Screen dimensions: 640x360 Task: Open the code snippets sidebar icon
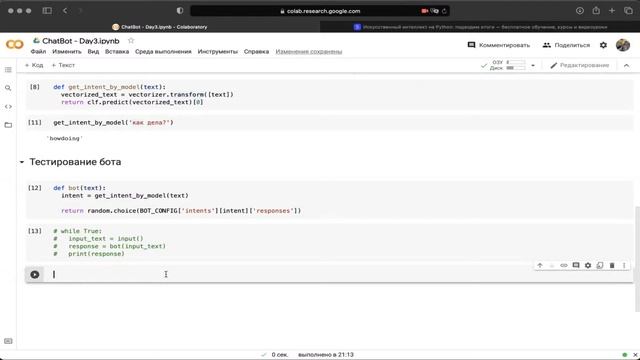[x=8, y=107]
